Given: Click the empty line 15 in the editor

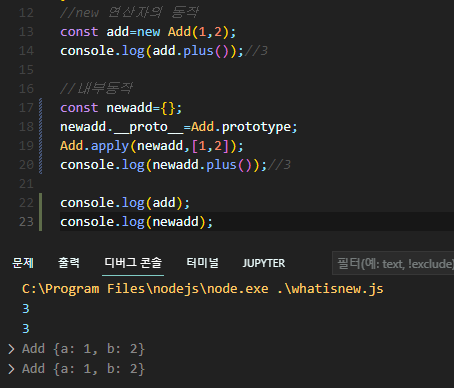Looking at the screenshot, I should pos(257,70).
